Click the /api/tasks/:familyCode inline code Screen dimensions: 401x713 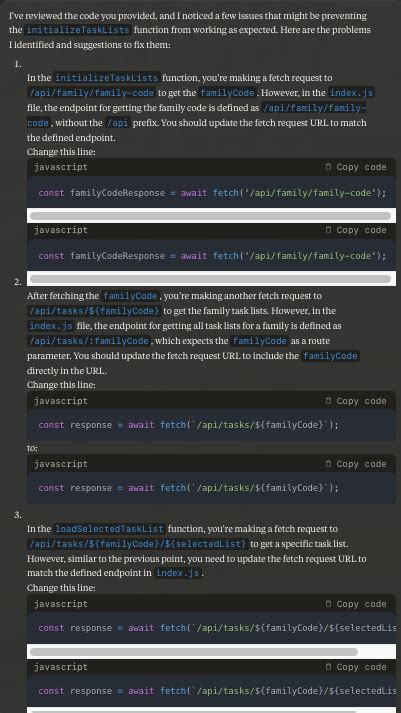tap(89, 341)
